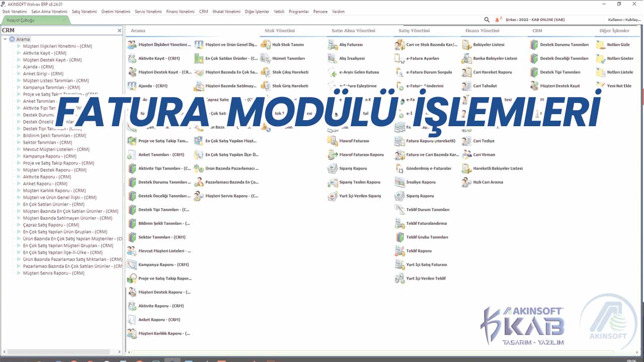Image resolution: width=644 pixels, height=362 pixels.
Task: Open the Alış İrsaliyesi shortcut
Action: [x=346, y=58]
